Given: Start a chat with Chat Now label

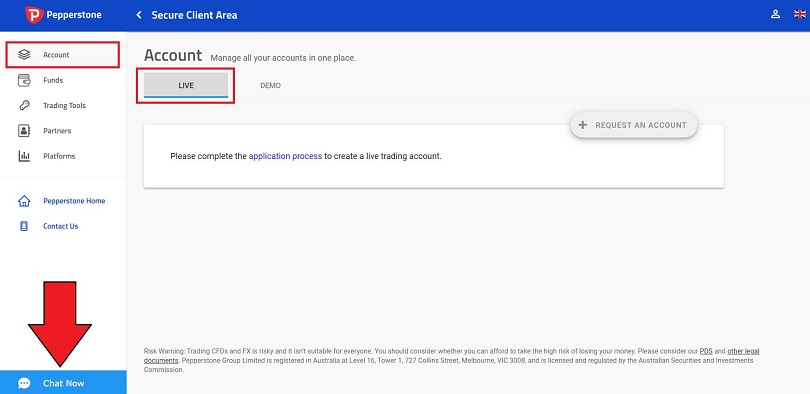Looking at the screenshot, I should coord(64,383).
